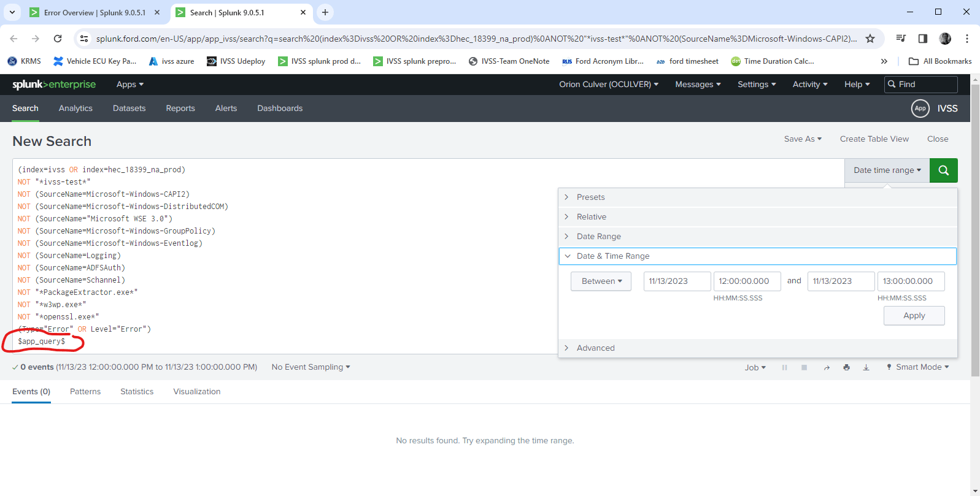Expand Advanced section
980x496 pixels.
[x=758, y=348]
